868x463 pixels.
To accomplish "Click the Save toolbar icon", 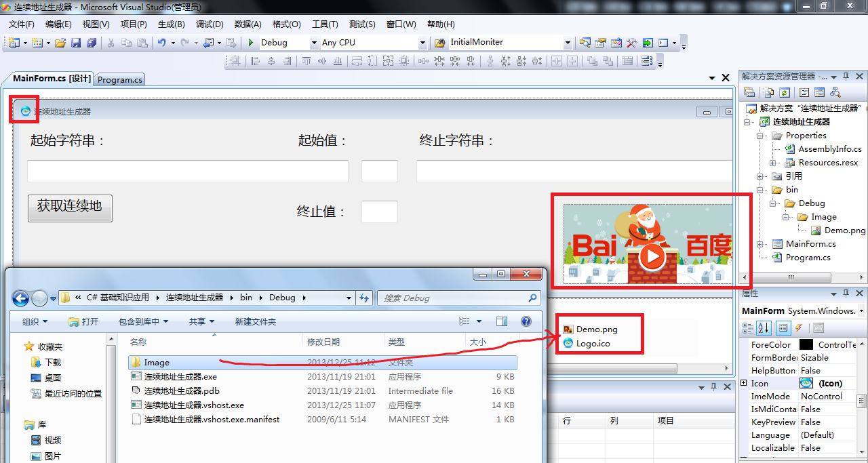I will tap(76, 43).
